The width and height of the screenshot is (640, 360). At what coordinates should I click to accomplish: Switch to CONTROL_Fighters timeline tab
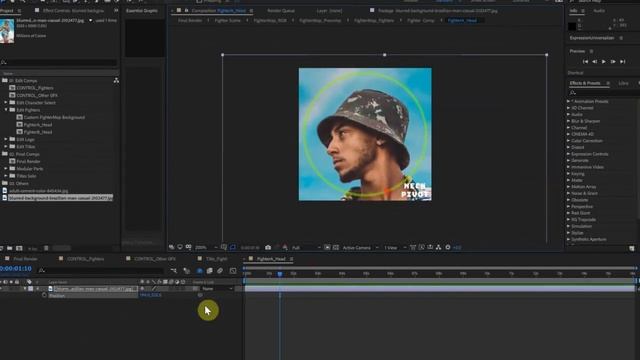[86, 259]
